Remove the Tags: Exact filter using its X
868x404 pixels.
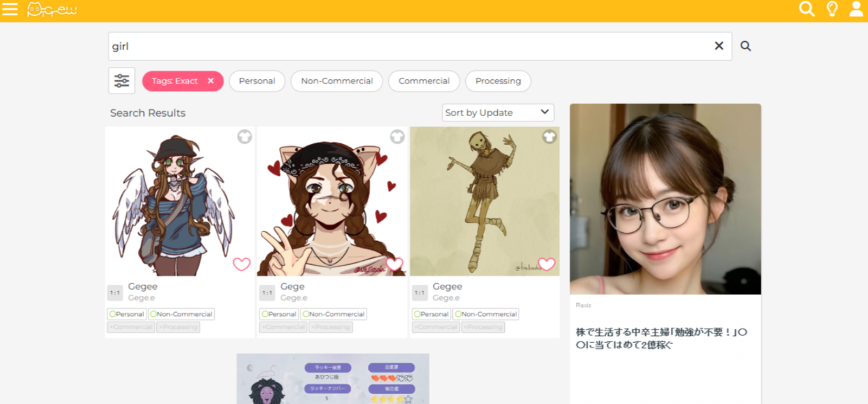211,81
